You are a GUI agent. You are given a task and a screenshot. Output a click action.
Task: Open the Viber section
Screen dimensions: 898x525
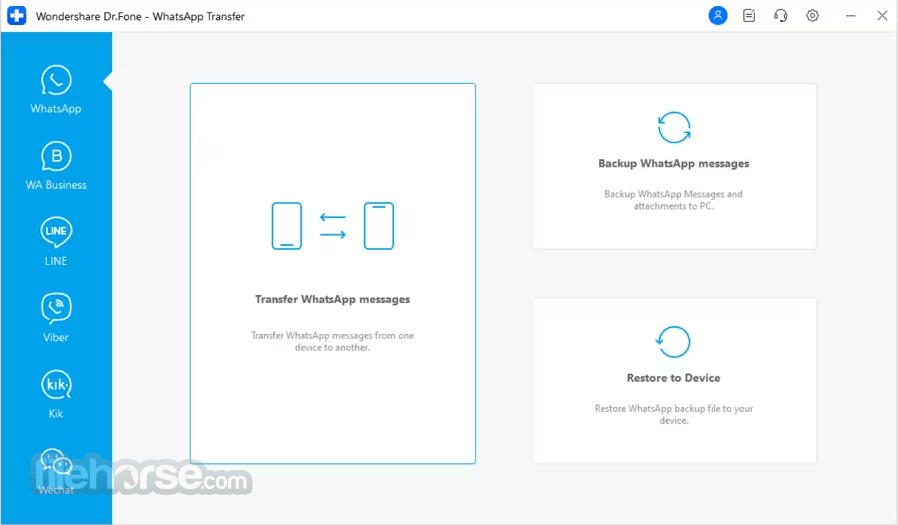[x=56, y=318]
